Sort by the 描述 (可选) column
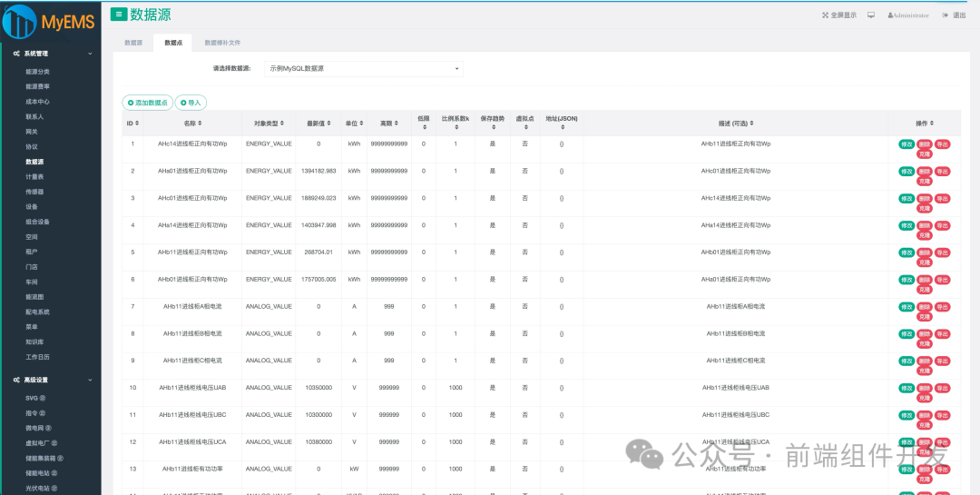The width and height of the screenshot is (980, 495). [x=736, y=124]
